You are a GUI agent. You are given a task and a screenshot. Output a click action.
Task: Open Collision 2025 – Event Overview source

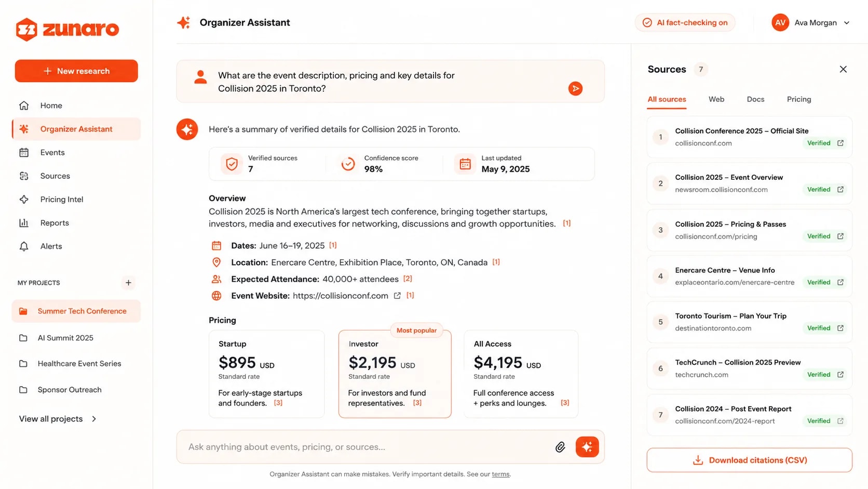coord(750,183)
